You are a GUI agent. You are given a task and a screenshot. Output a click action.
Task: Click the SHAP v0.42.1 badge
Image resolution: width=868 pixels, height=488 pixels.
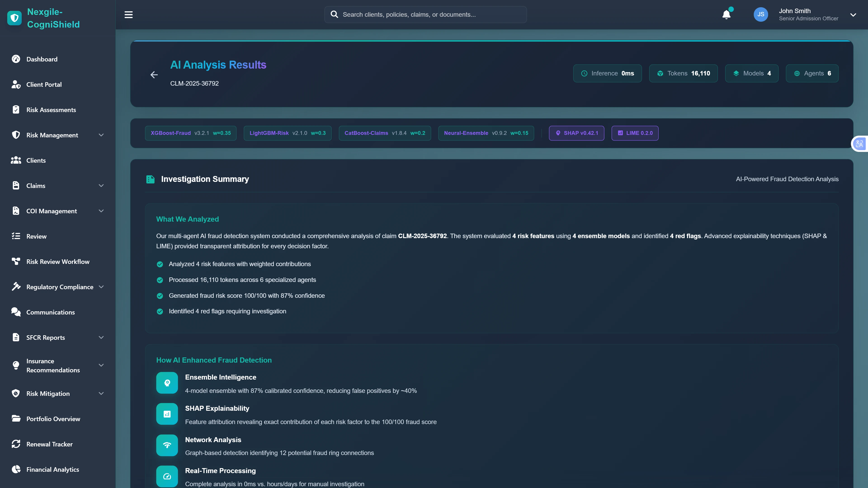tap(576, 133)
